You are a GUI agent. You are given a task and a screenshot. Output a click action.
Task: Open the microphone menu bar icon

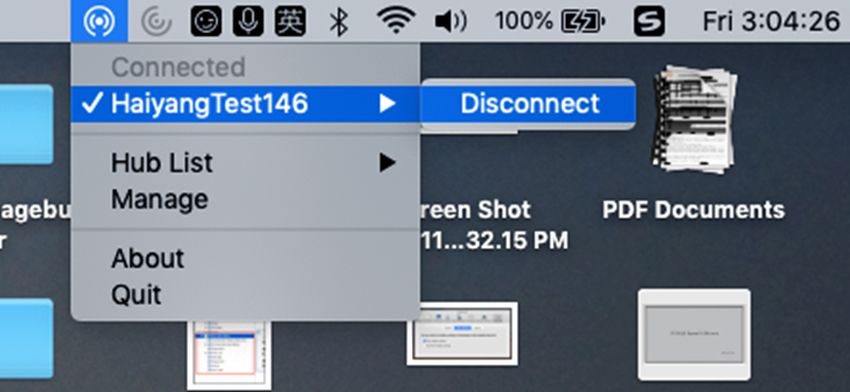pos(248,22)
